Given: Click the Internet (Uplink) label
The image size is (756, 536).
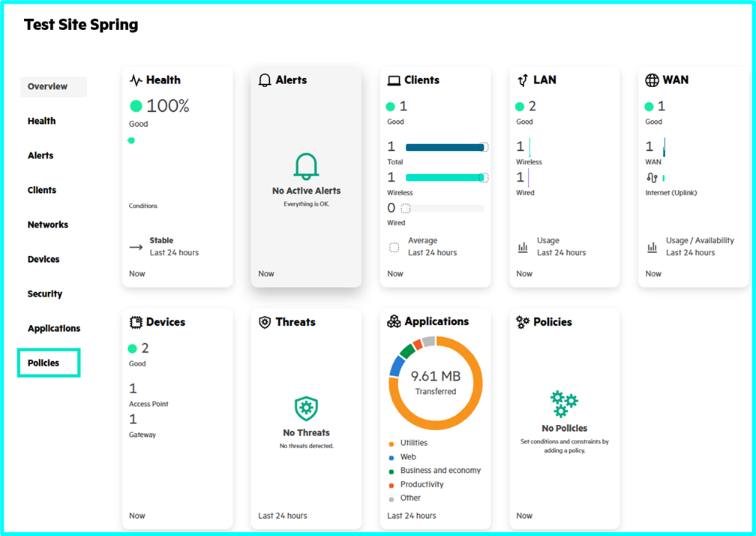Looking at the screenshot, I should (670, 193).
